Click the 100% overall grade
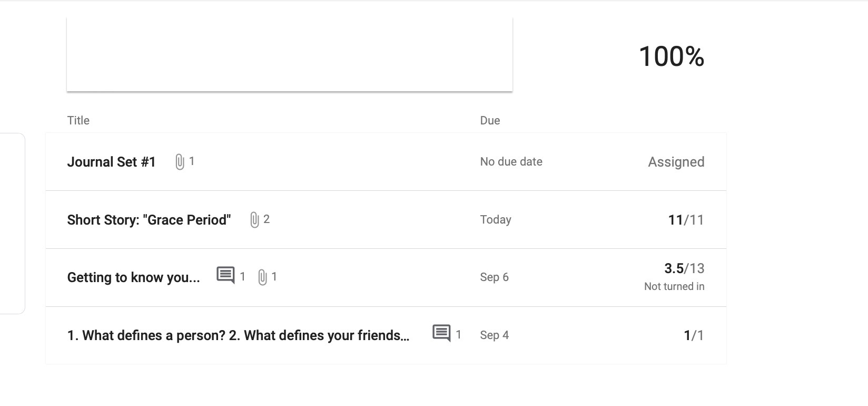The width and height of the screenshot is (868, 406). pos(671,56)
